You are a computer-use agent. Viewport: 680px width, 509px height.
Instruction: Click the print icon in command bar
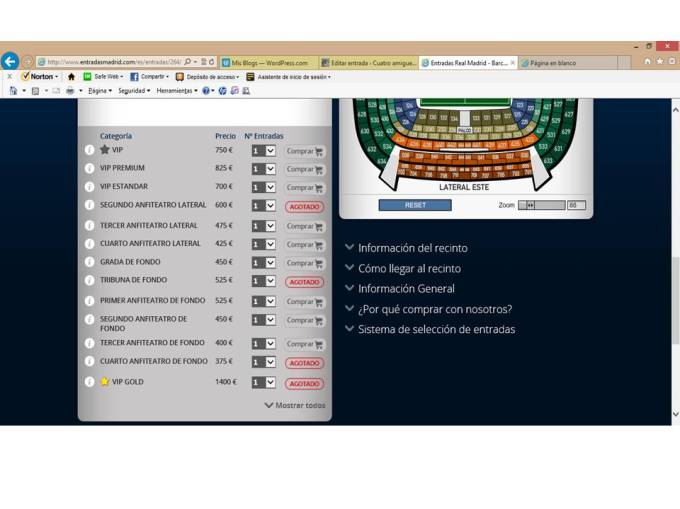pos(70,91)
